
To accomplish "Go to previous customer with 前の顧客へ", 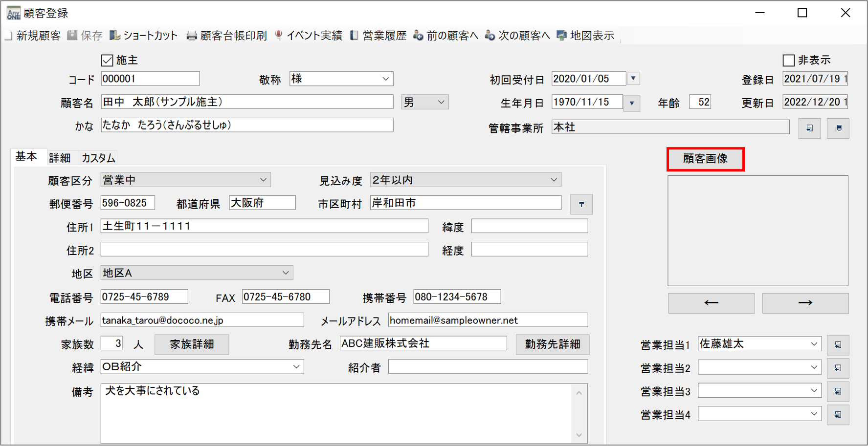I will tap(445, 36).
